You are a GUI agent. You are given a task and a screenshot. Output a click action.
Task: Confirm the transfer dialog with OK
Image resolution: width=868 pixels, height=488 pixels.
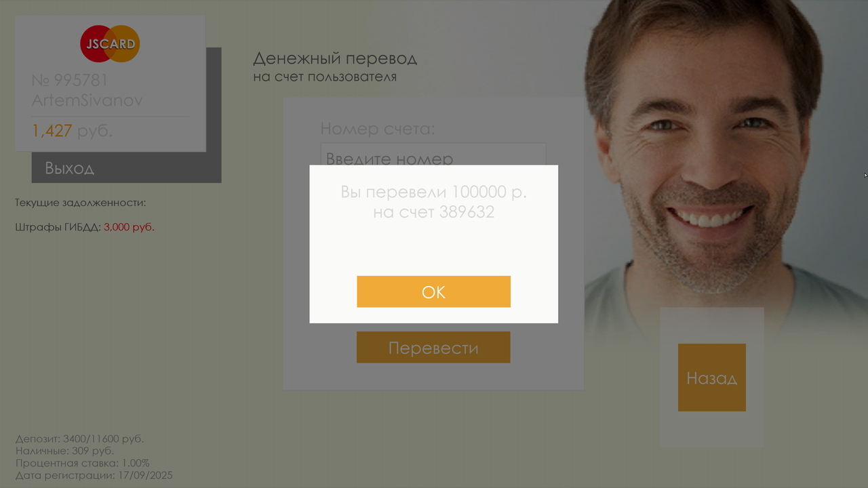pos(433,291)
